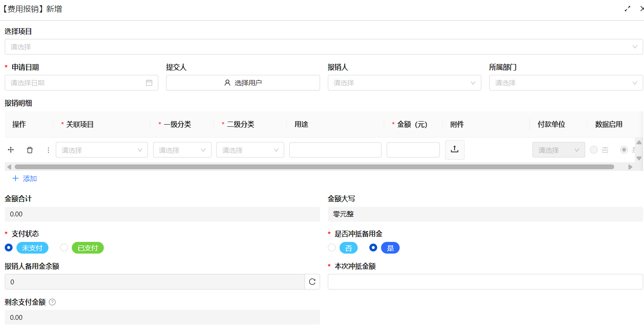Click the 关联项目 column header
Viewport: 644px width, 328px height.
click(x=80, y=124)
